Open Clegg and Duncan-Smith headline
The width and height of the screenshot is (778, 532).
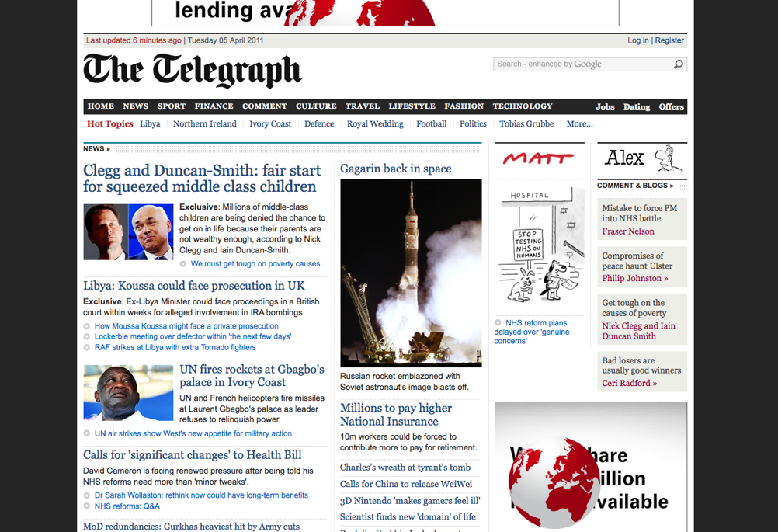point(202,178)
